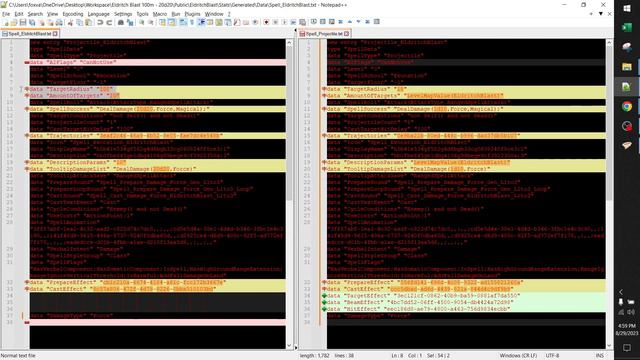Image resolution: width=640 pixels, height=360 pixels.
Task: Click the Compare files toolbar icon
Action: coord(322,22)
